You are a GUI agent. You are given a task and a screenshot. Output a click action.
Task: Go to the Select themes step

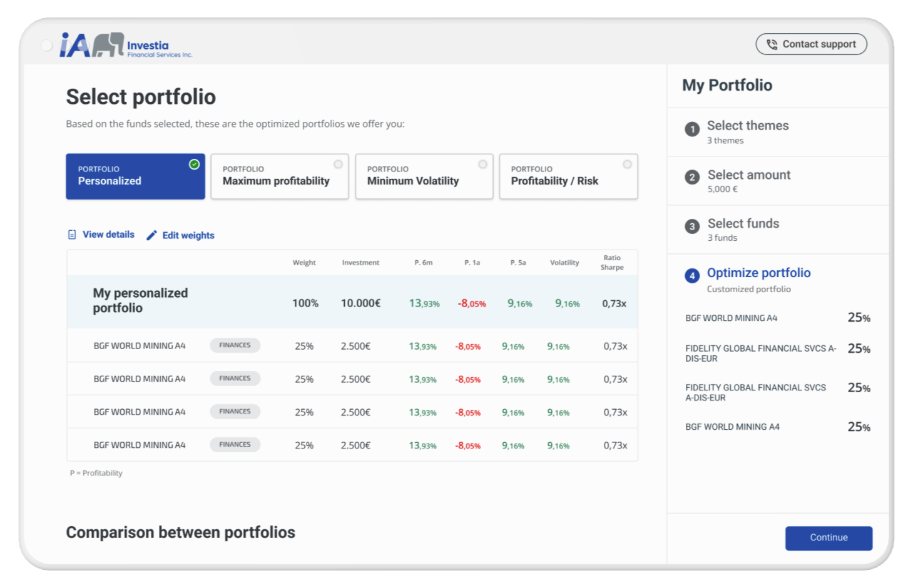(778, 132)
